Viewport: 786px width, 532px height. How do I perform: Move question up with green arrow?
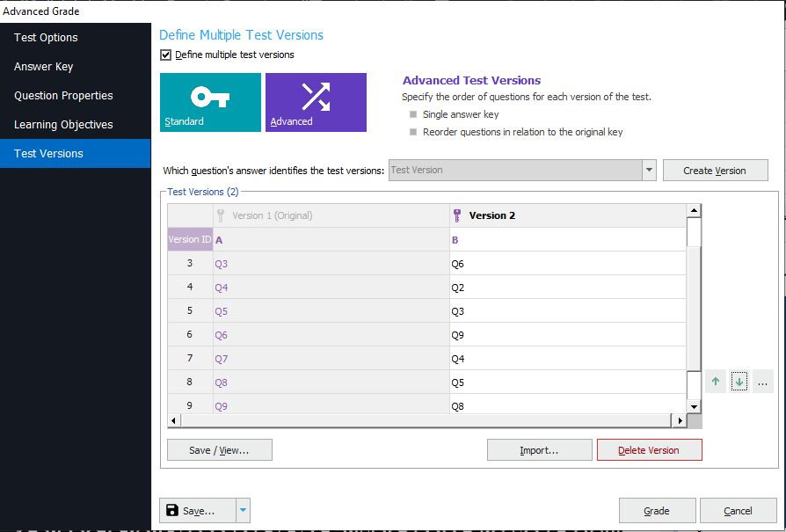pos(716,382)
